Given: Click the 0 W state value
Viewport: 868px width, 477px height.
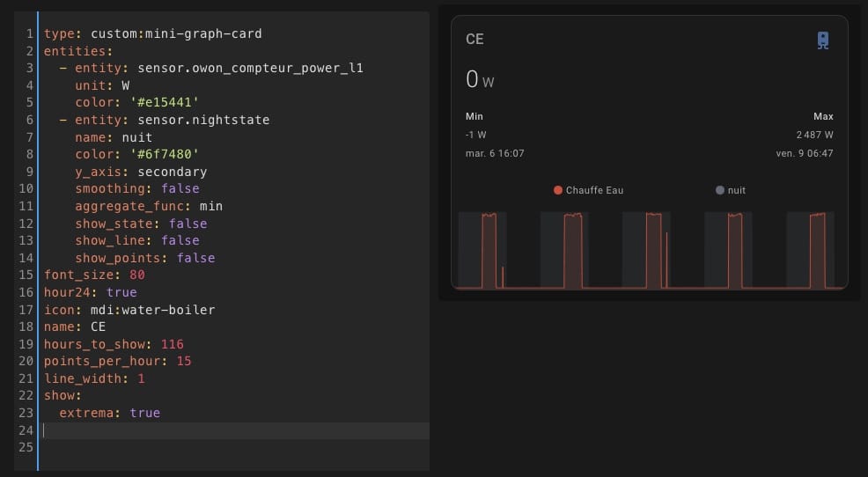Looking at the screenshot, I should [480, 80].
